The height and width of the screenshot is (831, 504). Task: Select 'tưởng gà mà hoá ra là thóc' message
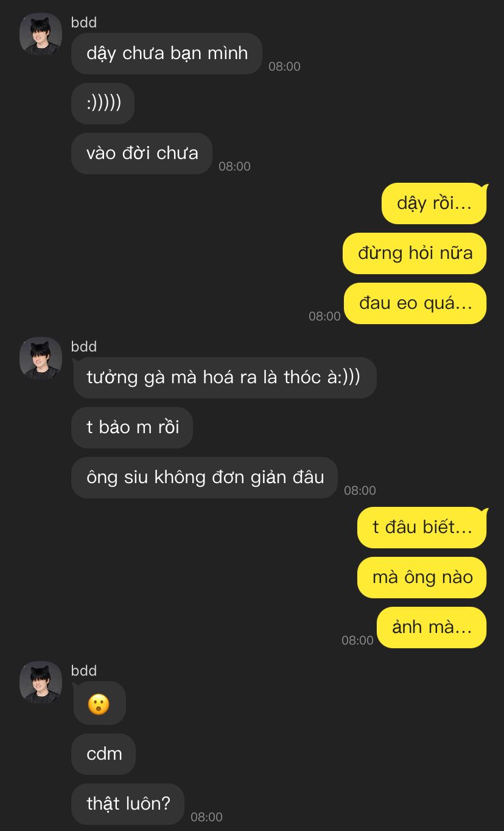[224, 378]
